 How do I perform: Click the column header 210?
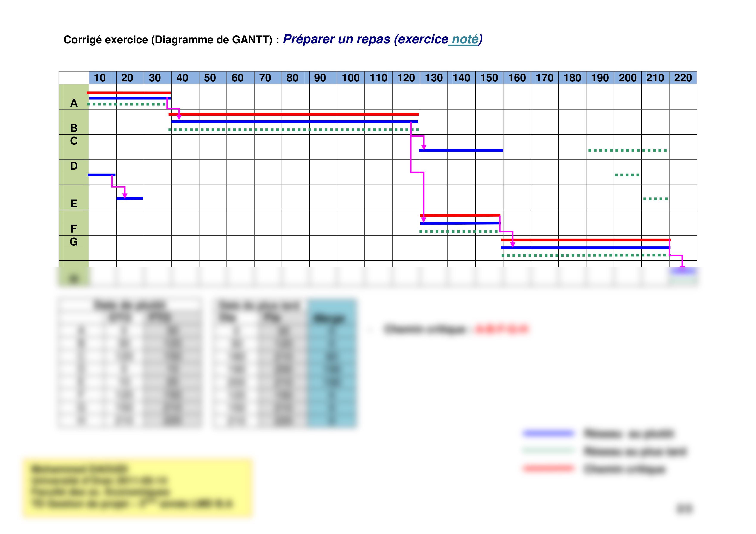pos(656,78)
